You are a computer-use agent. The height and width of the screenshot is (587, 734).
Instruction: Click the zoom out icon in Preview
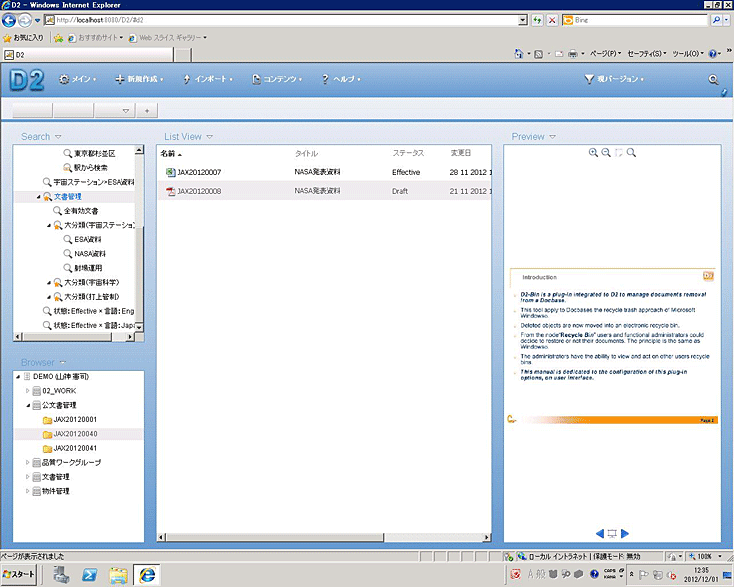click(x=606, y=153)
